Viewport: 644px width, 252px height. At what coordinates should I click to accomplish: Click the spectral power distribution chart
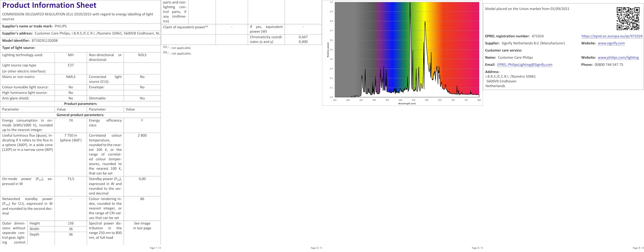coord(402,53)
